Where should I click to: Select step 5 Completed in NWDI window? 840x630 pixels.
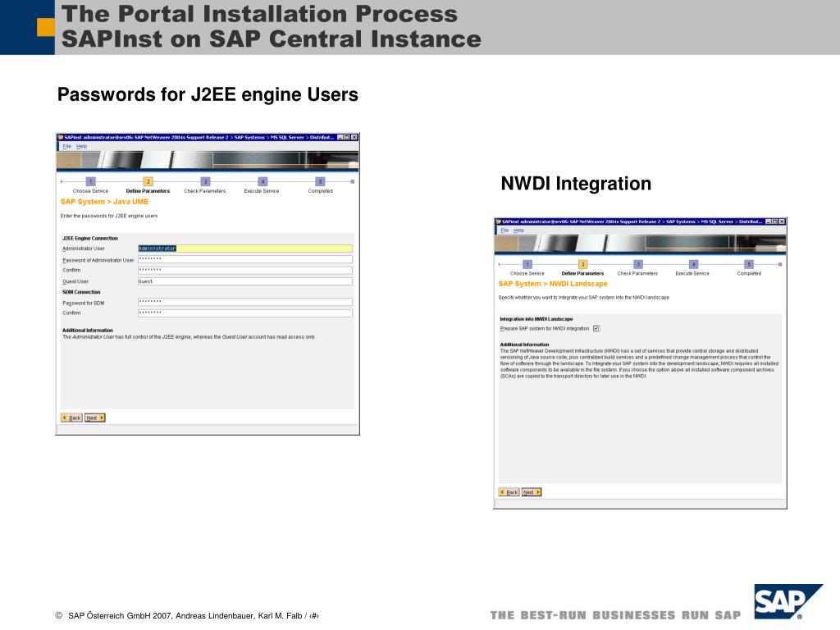(x=749, y=265)
